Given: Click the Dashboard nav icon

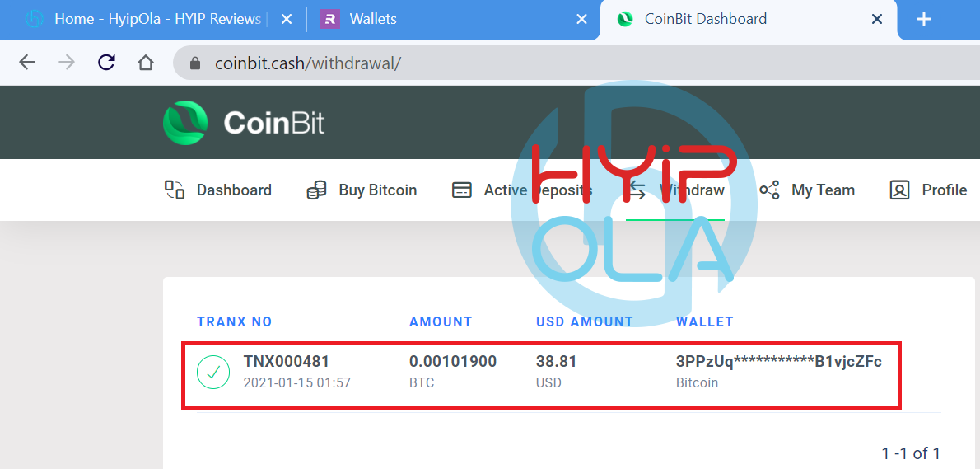Looking at the screenshot, I should (x=175, y=190).
